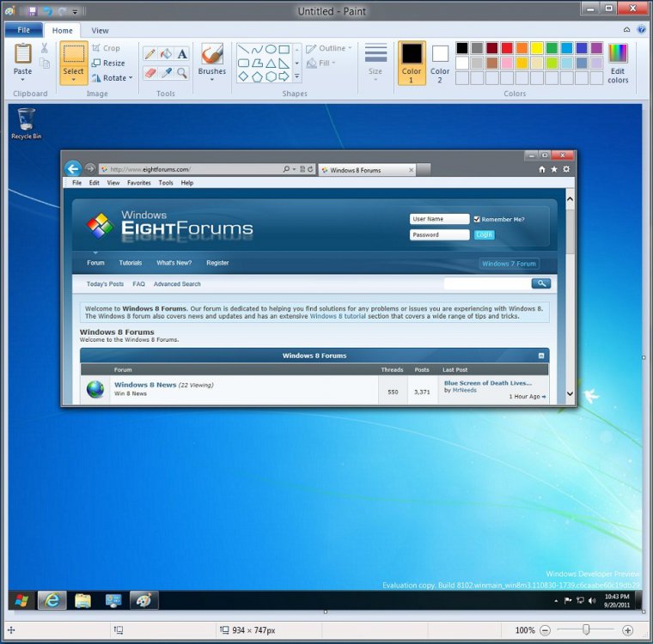The height and width of the screenshot is (644, 653).
Task: Expand the Shapes gallery more arrow
Action: [x=297, y=76]
